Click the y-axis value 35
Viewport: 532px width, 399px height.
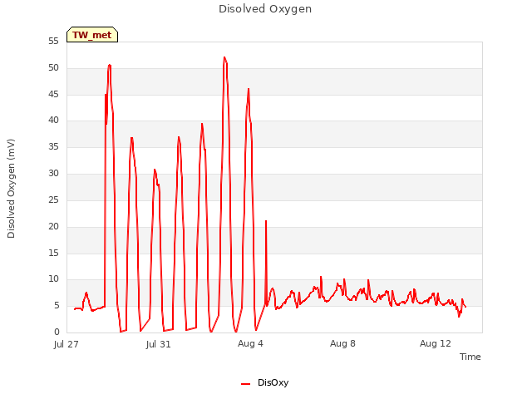(53, 147)
